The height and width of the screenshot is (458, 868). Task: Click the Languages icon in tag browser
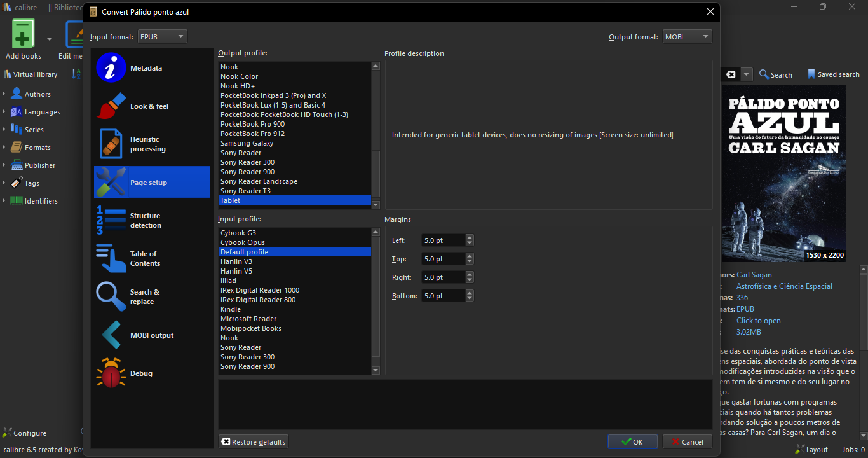point(17,112)
